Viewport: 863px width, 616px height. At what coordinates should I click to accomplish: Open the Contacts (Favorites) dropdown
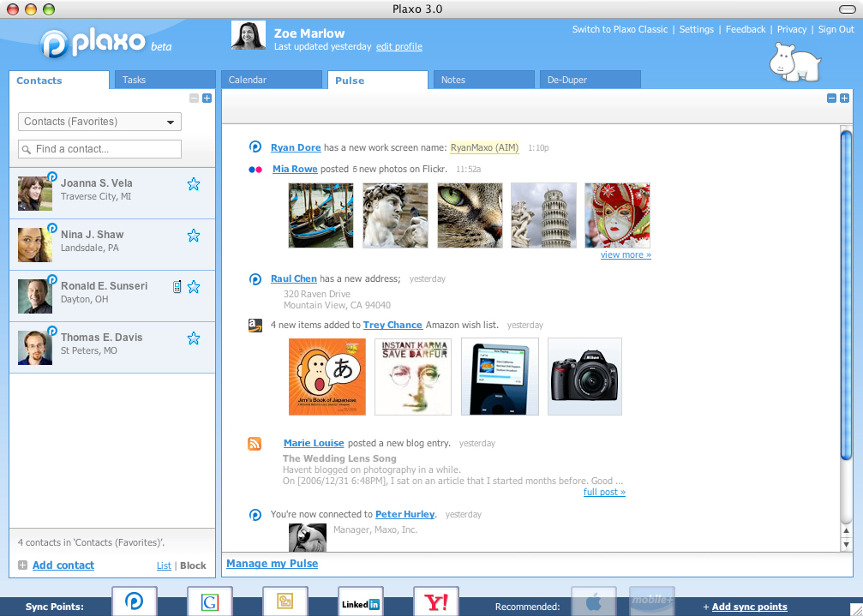(x=99, y=122)
